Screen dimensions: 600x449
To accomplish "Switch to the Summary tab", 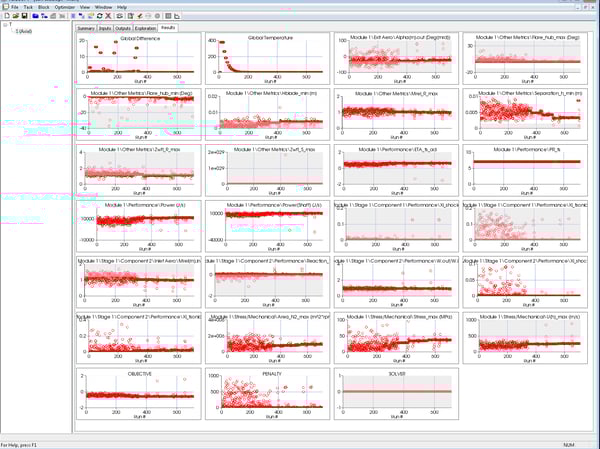I will 86,28.
